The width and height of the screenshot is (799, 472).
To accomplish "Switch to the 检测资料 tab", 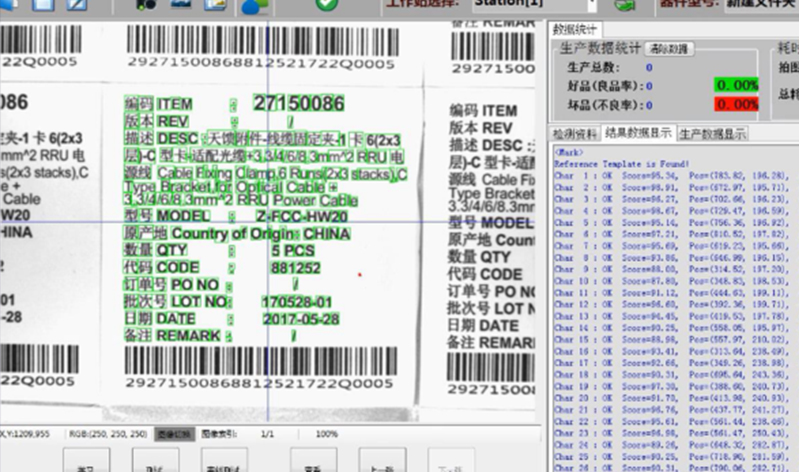I will [575, 134].
